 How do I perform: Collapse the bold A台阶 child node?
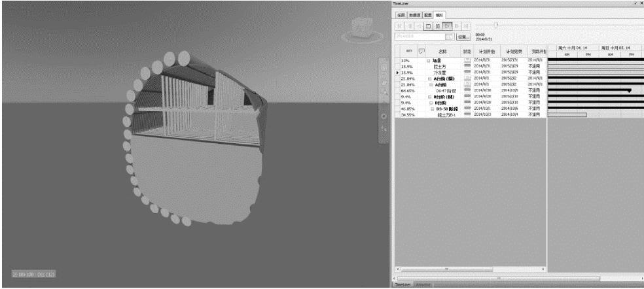click(x=431, y=84)
